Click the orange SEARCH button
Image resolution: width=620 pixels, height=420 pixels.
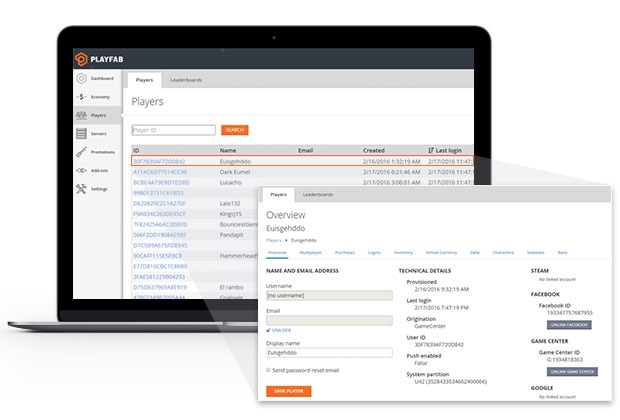[235, 130]
